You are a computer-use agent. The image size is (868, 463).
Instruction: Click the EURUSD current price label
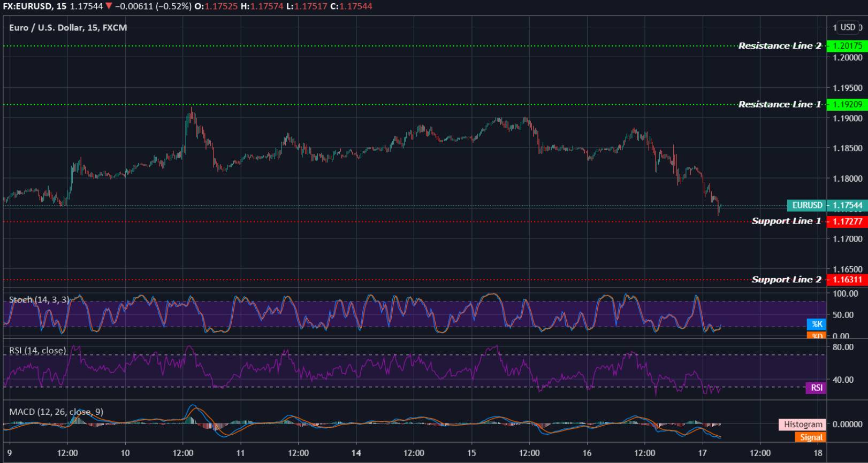click(x=807, y=205)
